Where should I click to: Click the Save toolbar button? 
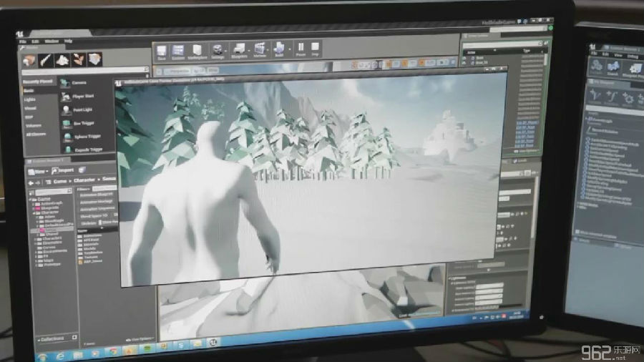162,52
